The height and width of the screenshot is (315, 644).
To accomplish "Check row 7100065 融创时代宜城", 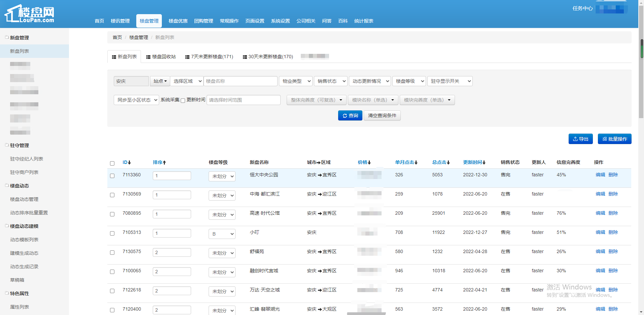I will [x=112, y=272].
